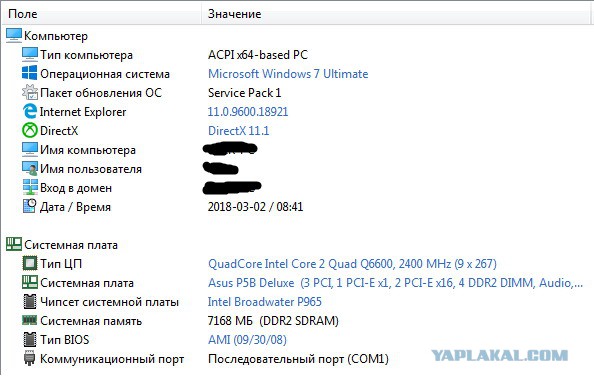Click the chip icon beside Тип BIOS
The width and height of the screenshot is (594, 385).
(x=30, y=339)
